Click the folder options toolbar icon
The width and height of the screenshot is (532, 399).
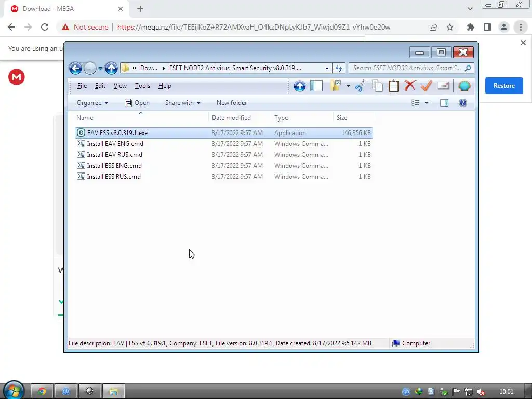[x=336, y=86]
